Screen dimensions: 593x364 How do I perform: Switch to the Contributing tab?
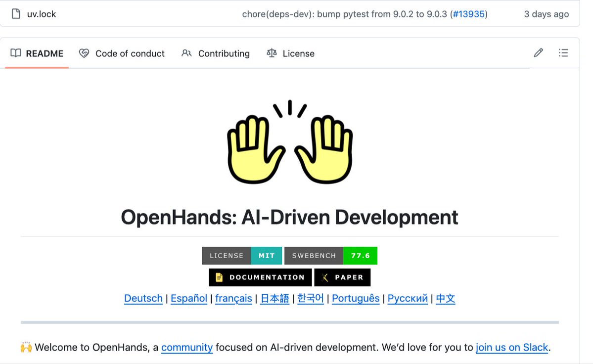(x=216, y=53)
